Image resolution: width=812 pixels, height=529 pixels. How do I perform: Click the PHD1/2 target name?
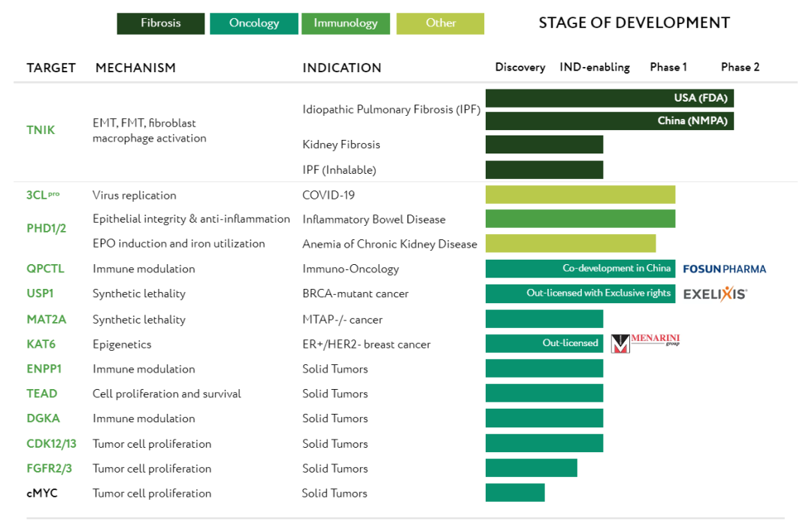point(47,228)
